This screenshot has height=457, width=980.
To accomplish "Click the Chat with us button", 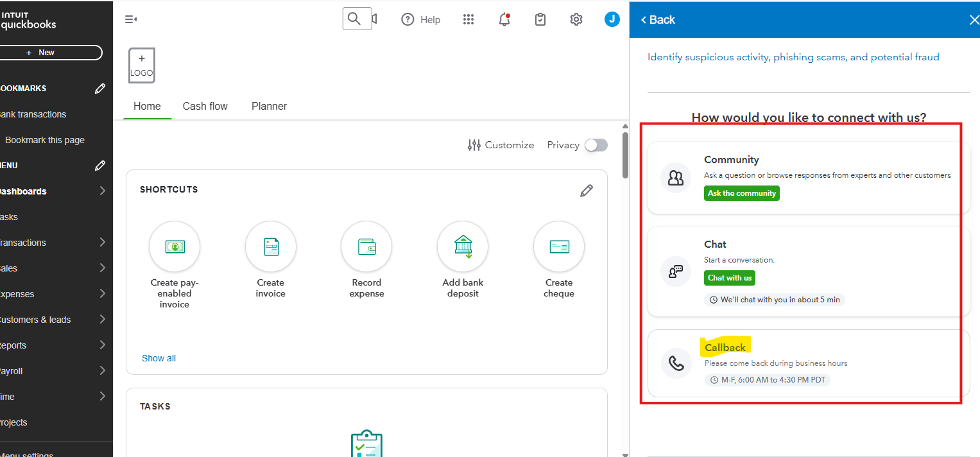I will point(729,278).
